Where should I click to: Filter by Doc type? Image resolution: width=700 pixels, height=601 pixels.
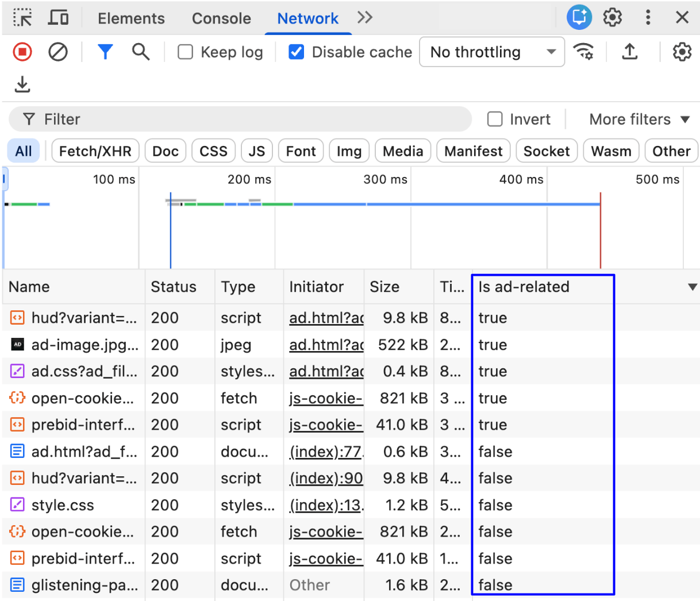166,151
